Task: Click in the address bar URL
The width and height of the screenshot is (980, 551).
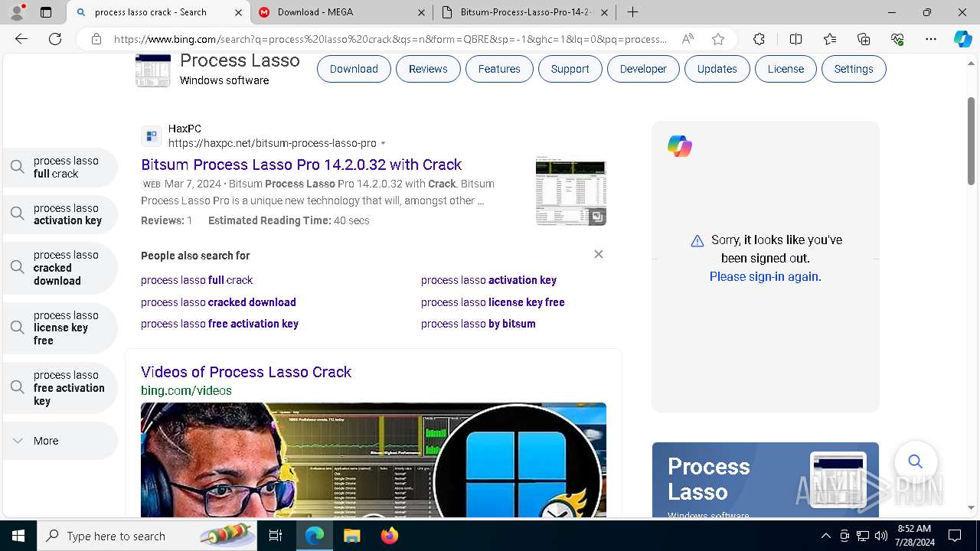Action: point(390,39)
